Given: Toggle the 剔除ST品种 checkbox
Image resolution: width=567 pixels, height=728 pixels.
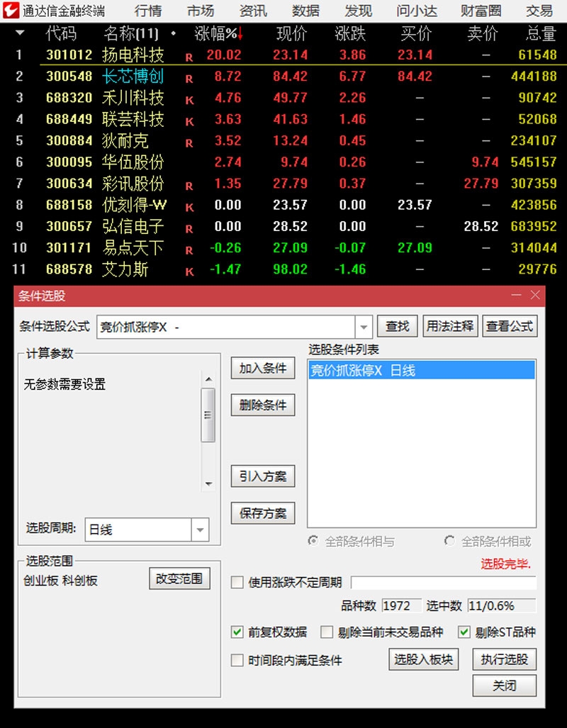Looking at the screenshot, I should pos(464,632).
